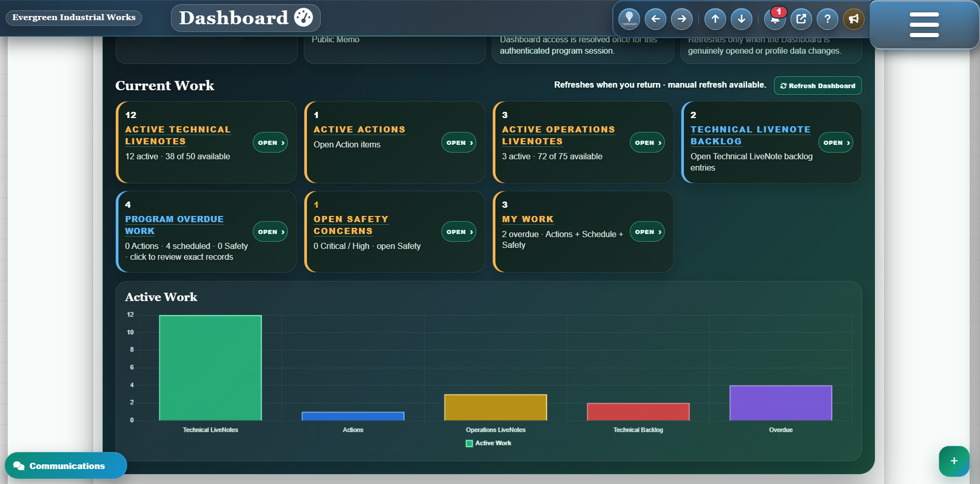Click '3 active · 72 of 75 available' text

pyautogui.click(x=552, y=156)
